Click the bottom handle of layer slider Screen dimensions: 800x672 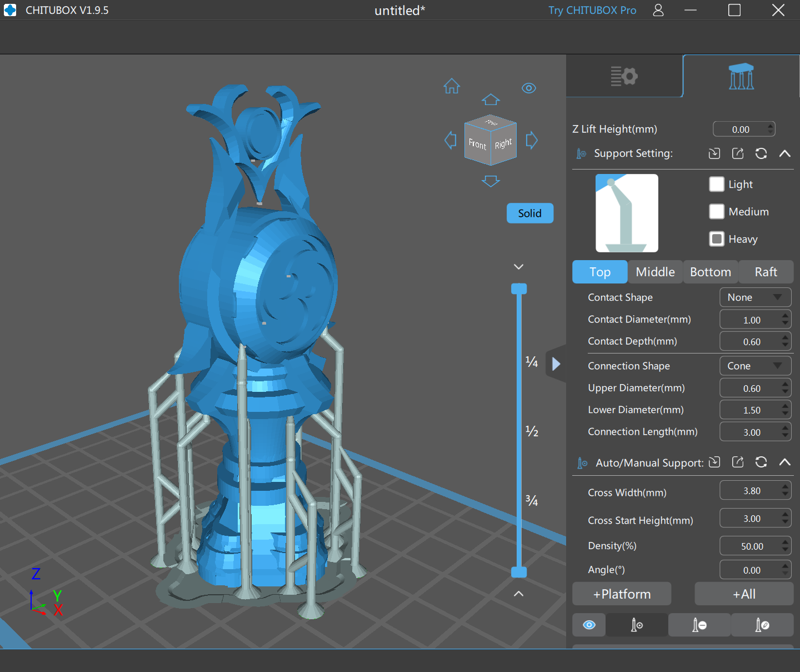[x=519, y=572]
